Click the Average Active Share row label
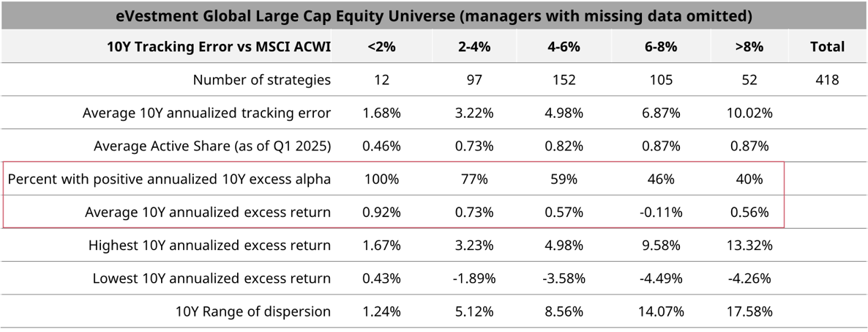The height and width of the screenshot is (332, 868). (212, 146)
